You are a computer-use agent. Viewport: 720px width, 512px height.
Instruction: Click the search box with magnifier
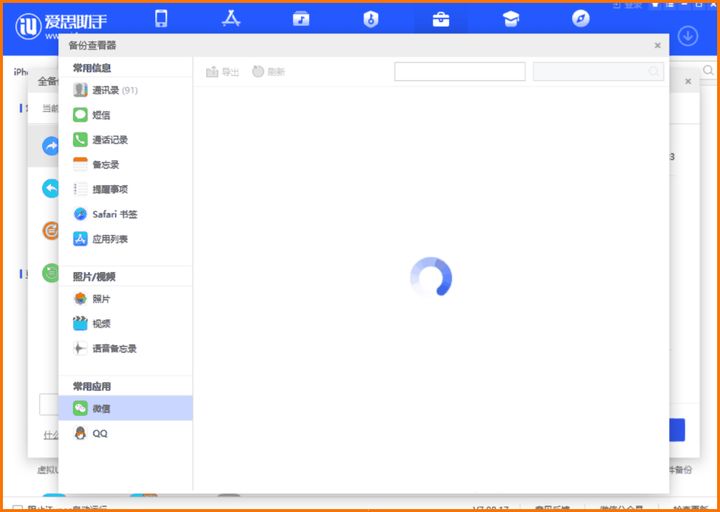coord(598,72)
